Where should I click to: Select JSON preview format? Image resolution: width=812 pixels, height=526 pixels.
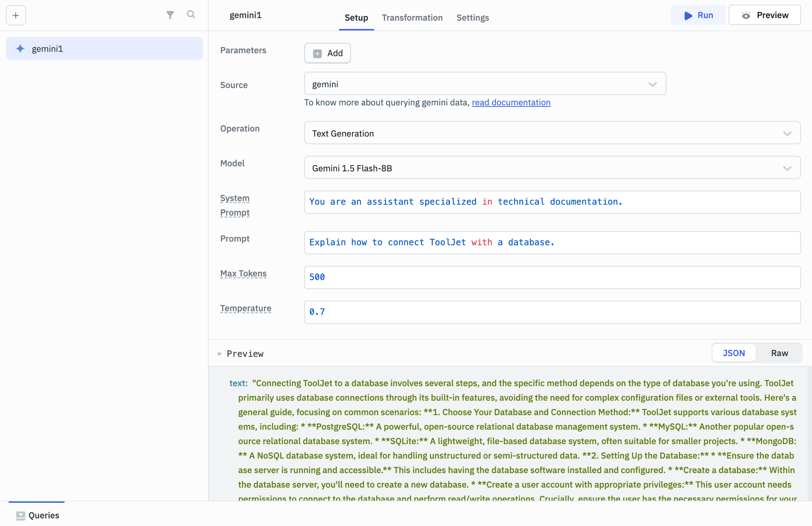734,353
